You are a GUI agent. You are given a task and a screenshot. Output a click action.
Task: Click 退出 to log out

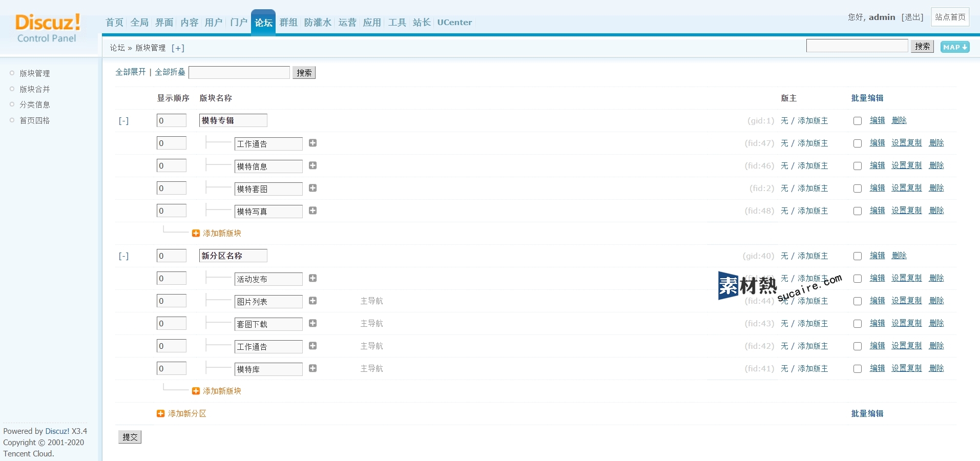tap(912, 17)
